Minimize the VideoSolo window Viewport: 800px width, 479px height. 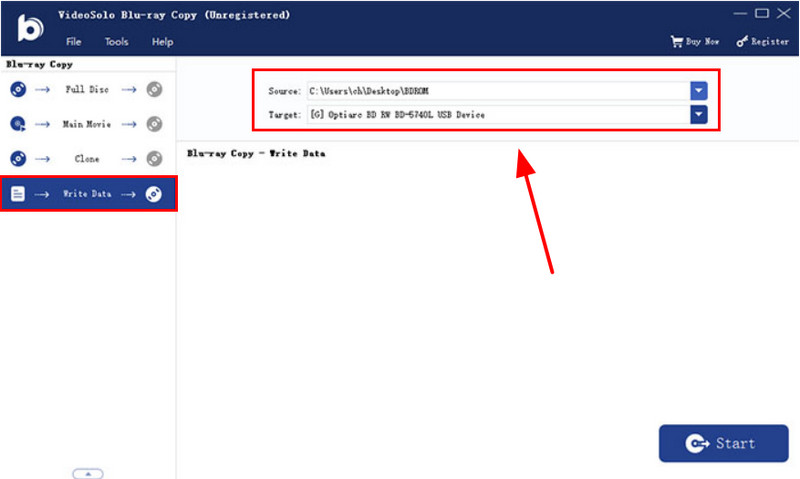point(740,13)
